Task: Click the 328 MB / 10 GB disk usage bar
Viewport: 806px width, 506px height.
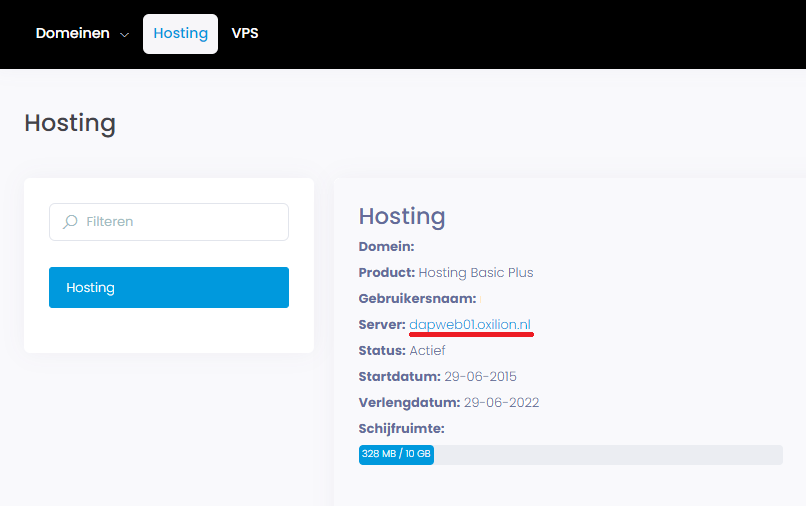Action: pyautogui.click(x=571, y=455)
